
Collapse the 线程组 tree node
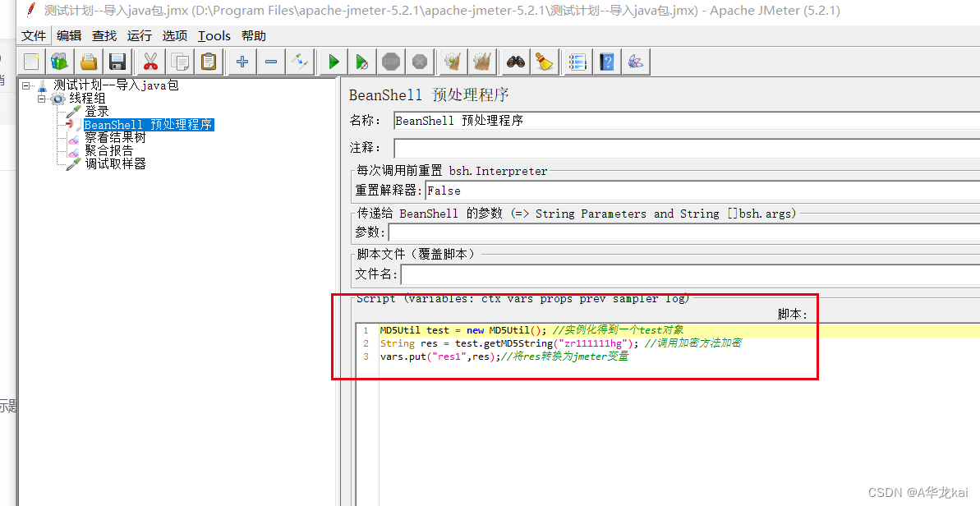click(x=41, y=97)
